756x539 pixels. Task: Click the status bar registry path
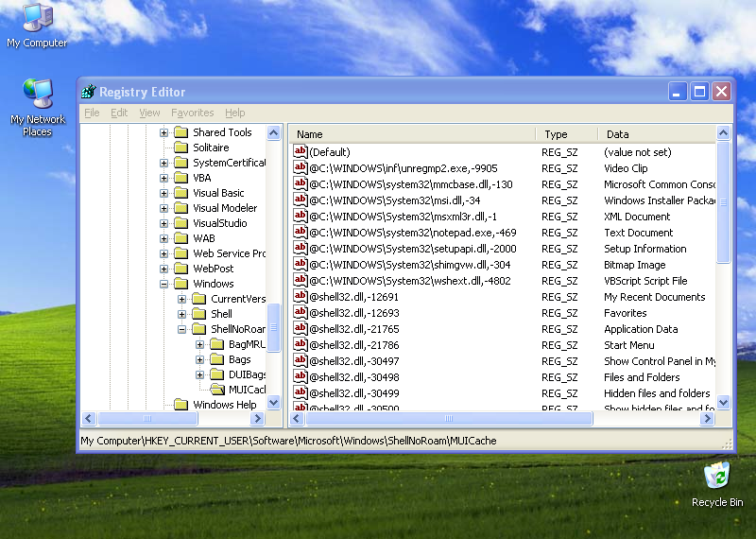tap(288, 441)
